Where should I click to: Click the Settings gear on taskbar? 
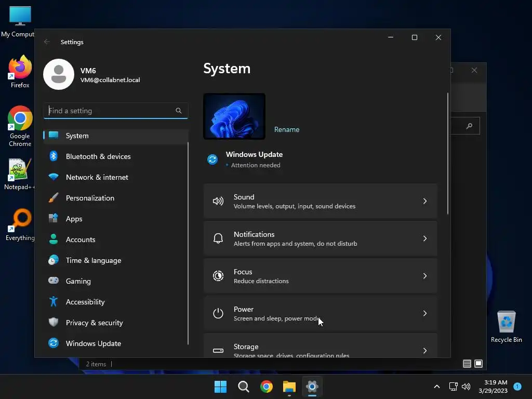(312, 387)
